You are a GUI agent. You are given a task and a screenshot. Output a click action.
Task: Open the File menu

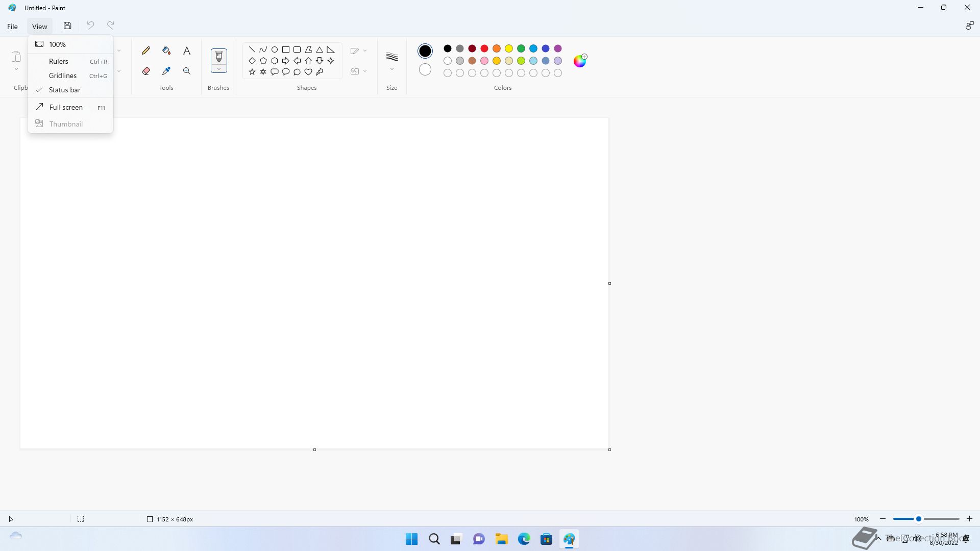point(12,26)
